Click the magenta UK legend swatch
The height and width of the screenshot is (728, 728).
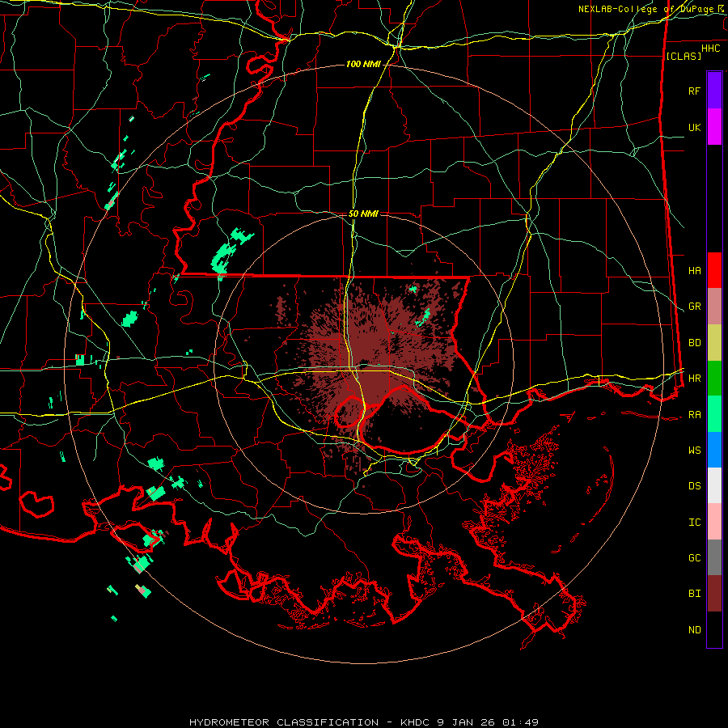(714, 127)
